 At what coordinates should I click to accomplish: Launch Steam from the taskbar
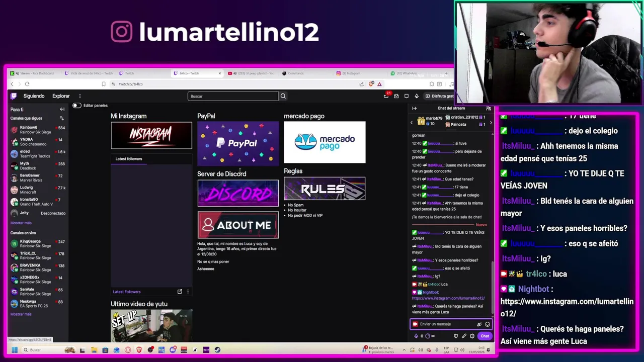click(217, 350)
